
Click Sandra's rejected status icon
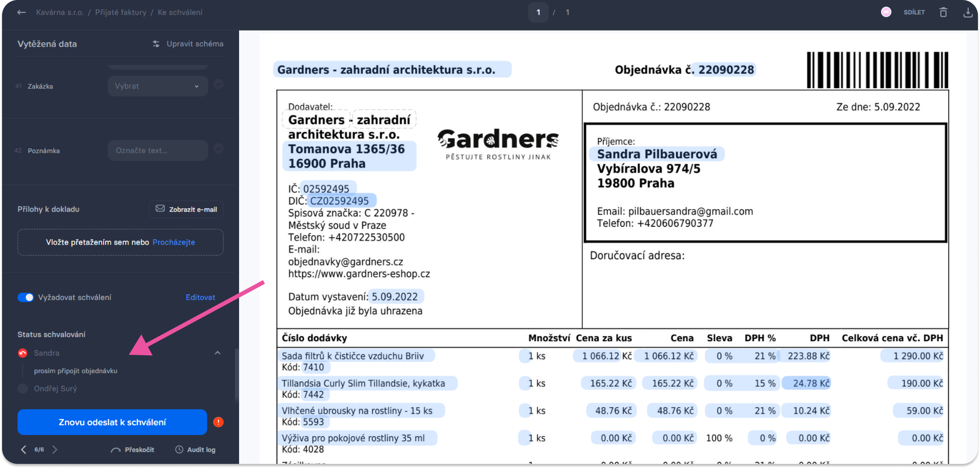[22, 353]
